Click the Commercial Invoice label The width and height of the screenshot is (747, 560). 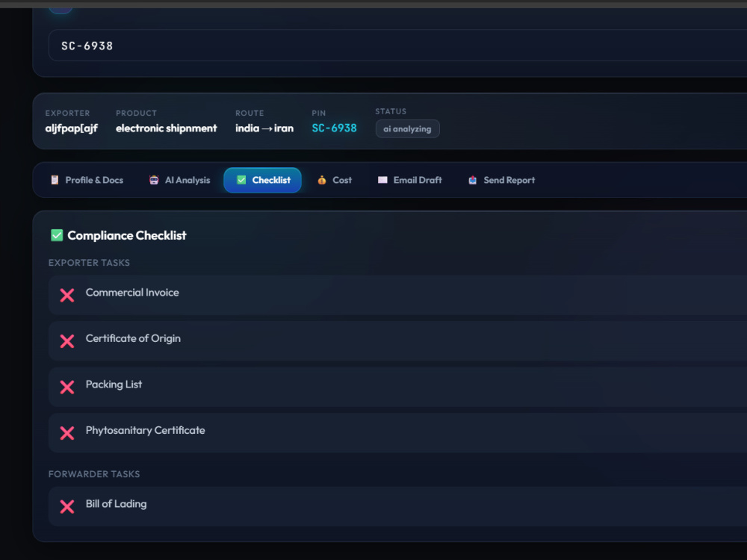(132, 293)
